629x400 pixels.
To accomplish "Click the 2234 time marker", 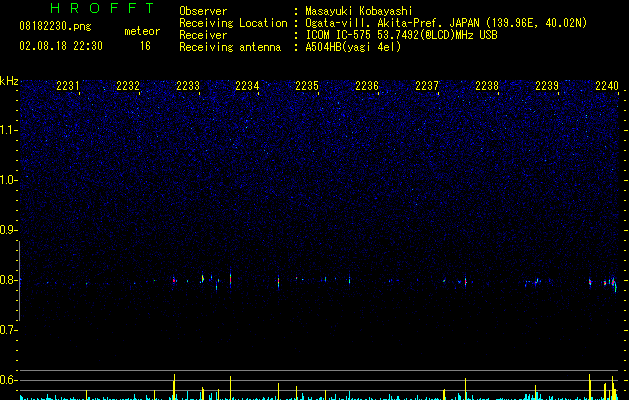I will pyautogui.click(x=248, y=86).
